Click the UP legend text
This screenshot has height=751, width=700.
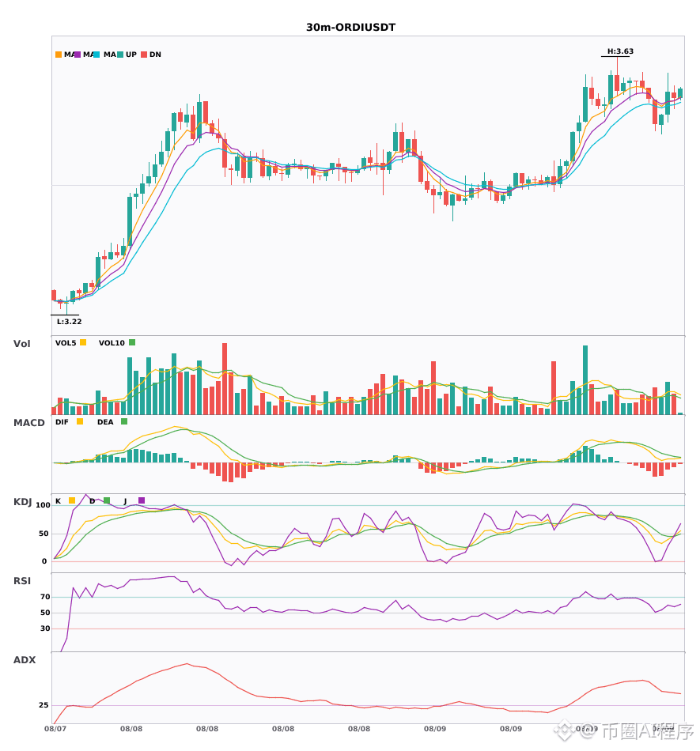click(131, 55)
